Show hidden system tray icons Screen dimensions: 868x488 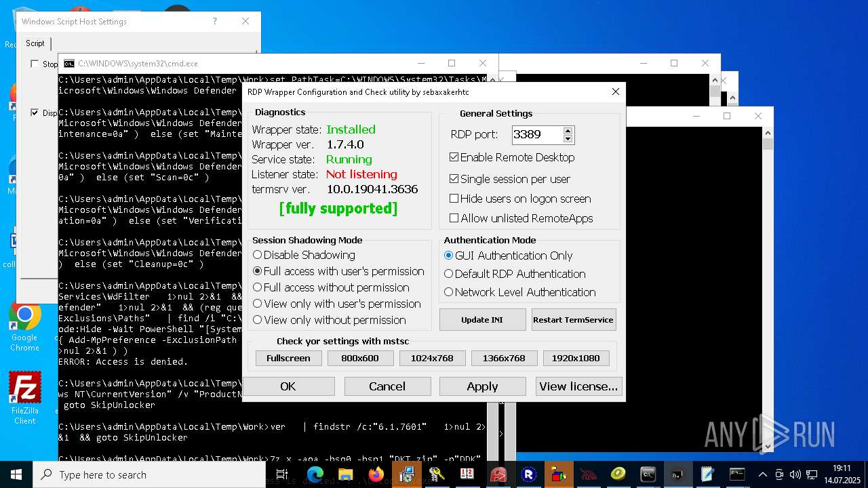[x=763, y=474]
